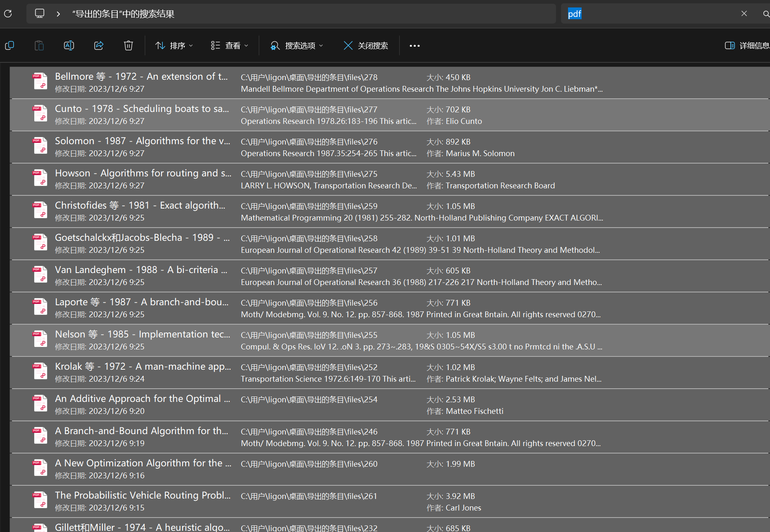Select file name 'Christofides 等 - 1981 - Exact algorith...'
Screen dimensions: 770x532
coord(140,205)
